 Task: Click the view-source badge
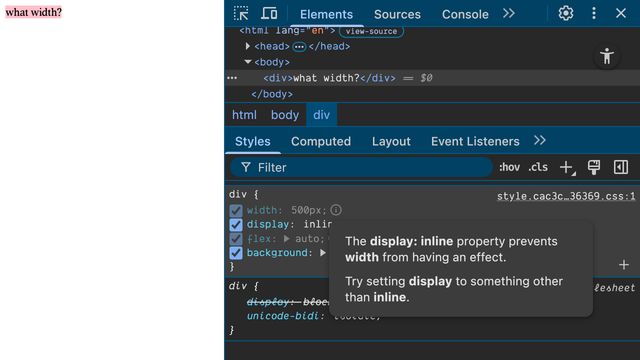point(371,31)
